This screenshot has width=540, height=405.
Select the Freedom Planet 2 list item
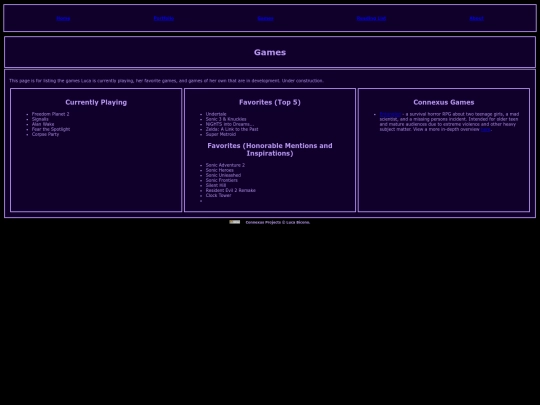(x=50, y=114)
